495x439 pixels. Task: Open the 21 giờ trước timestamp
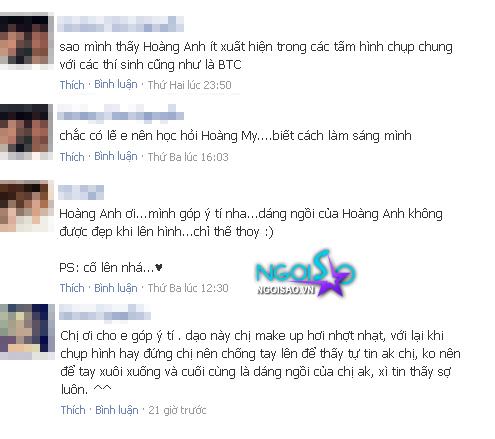(177, 410)
